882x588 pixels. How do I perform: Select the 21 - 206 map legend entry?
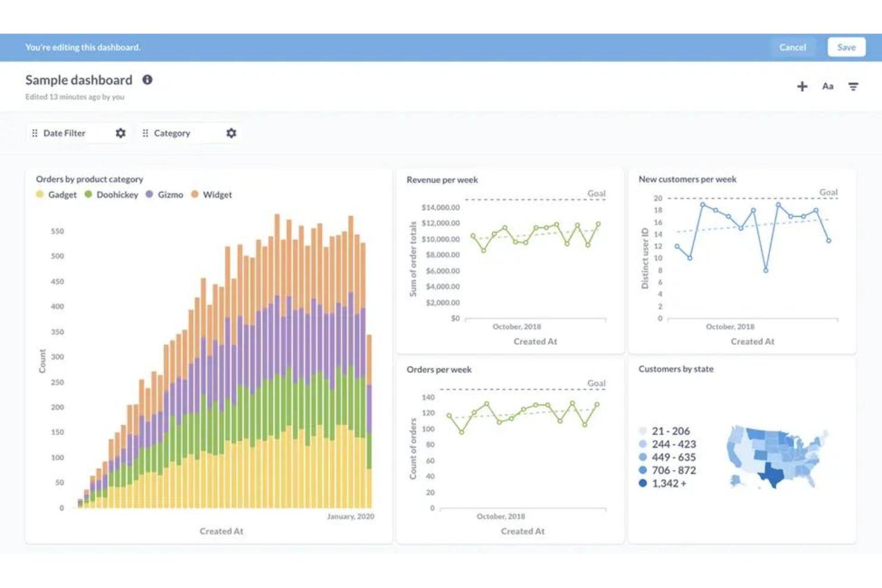tap(664, 431)
